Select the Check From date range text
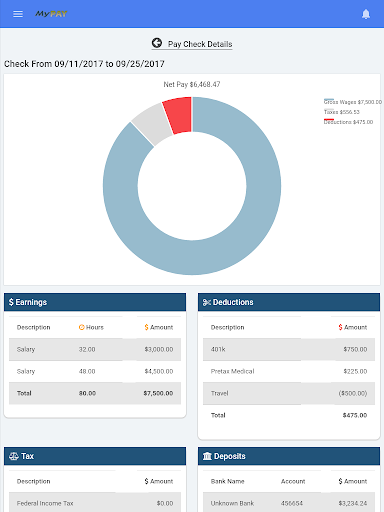Viewport: 384px width, 512px height. pos(84,64)
